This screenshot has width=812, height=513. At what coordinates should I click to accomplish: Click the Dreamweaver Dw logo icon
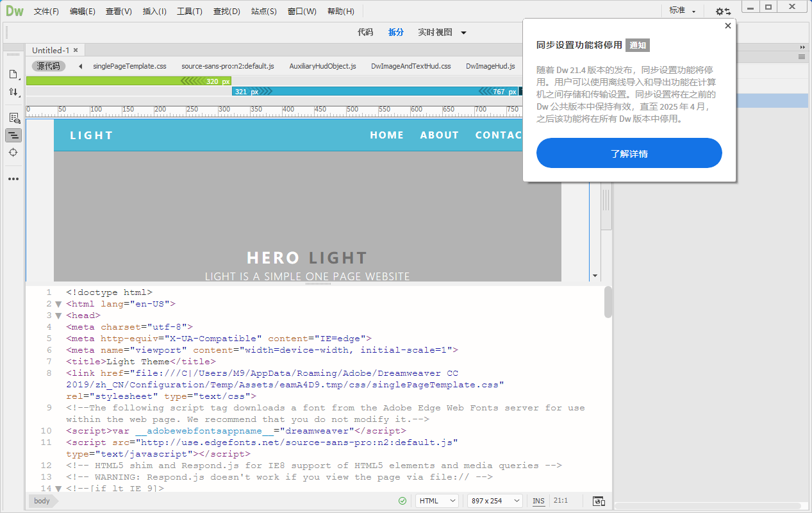15,11
